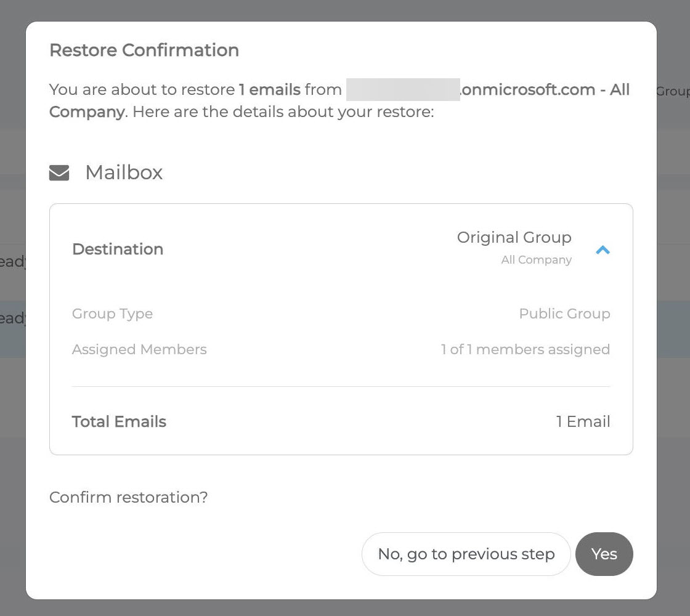Select the Destination row label
The width and height of the screenshot is (690, 616).
(x=118, y=249)
